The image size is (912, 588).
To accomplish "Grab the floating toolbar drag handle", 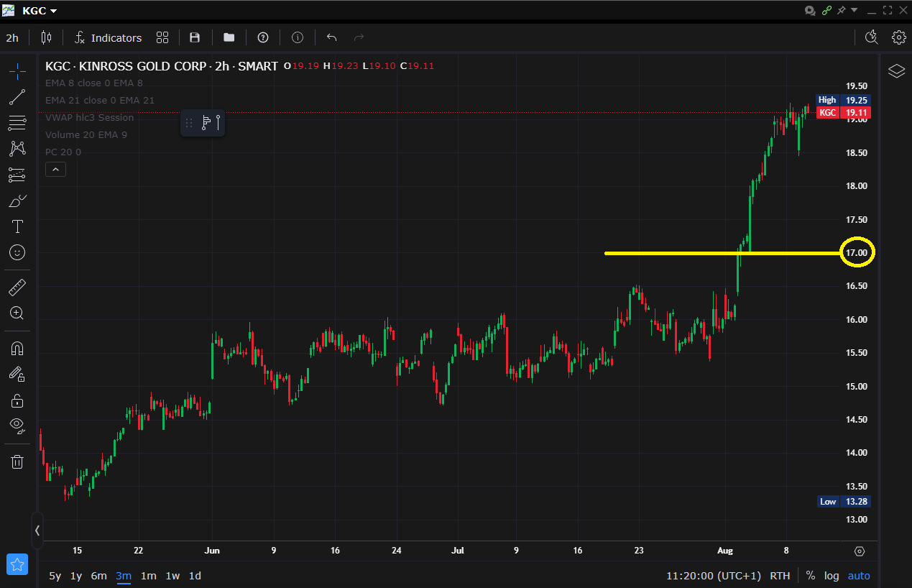I will [189, 123].
